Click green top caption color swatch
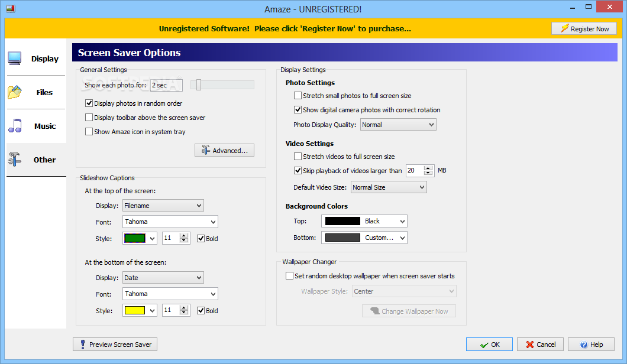The height and width of the screenshot is (364, 627). (135, 239)
